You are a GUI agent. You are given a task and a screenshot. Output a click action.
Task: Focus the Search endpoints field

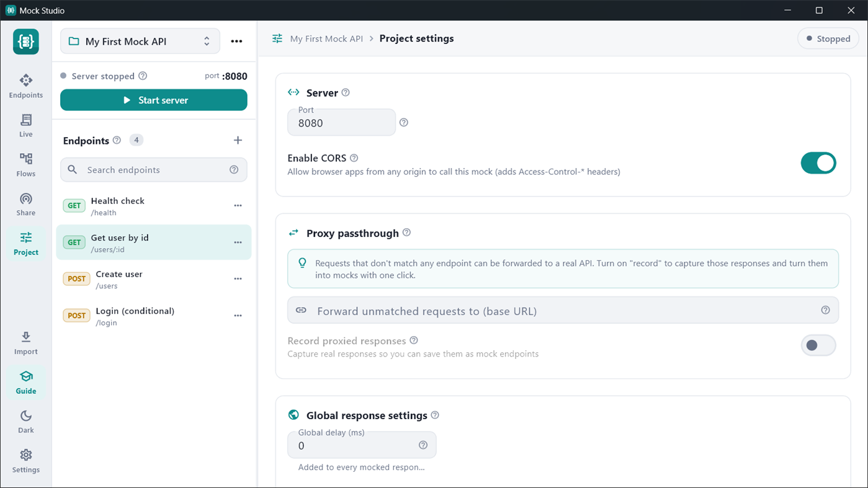coord(154,170)
